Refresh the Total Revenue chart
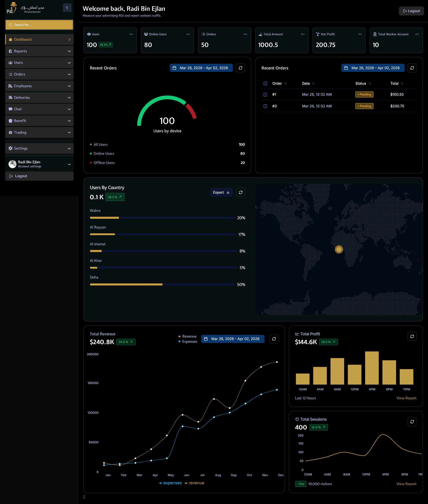Image resolution: width=428 pixels, height=504 pixels. [x=274, y=339]
